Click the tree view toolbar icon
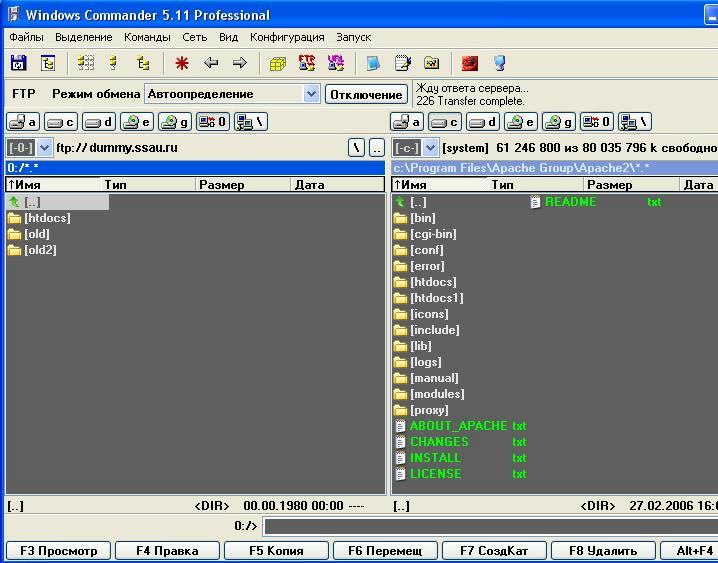The image size is (718, 563). [x=143, y=63]
